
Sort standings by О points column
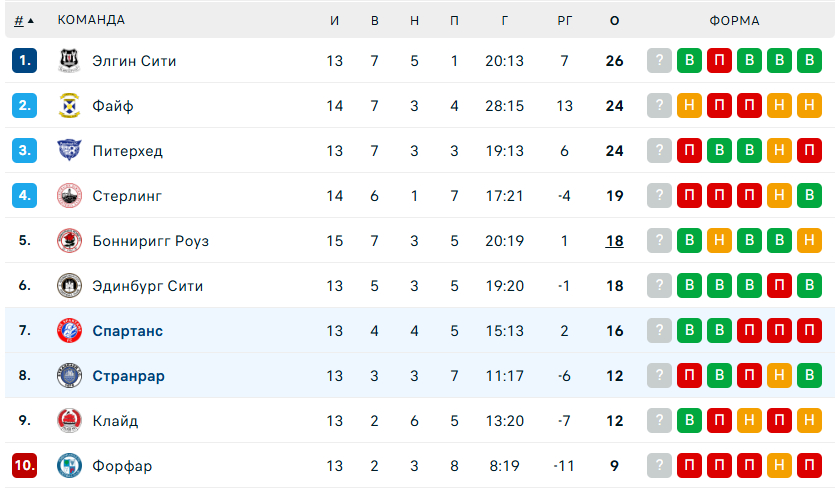point(614,20)
